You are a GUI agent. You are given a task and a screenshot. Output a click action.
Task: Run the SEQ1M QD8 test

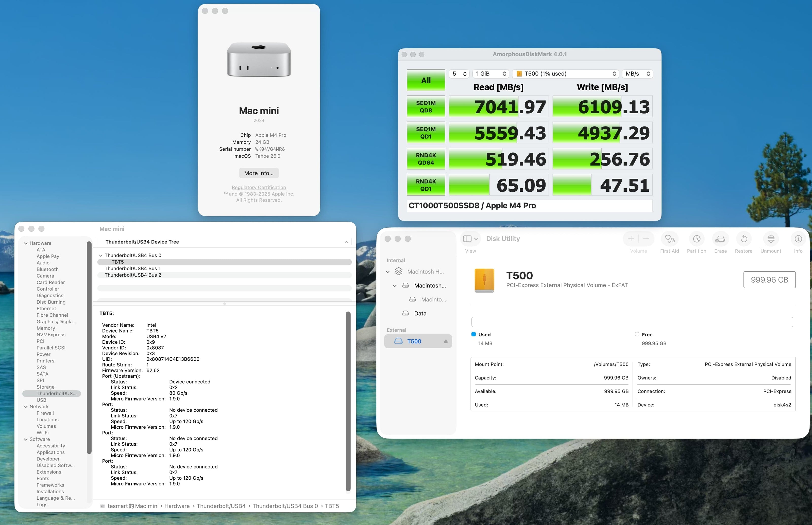point(426,107)
